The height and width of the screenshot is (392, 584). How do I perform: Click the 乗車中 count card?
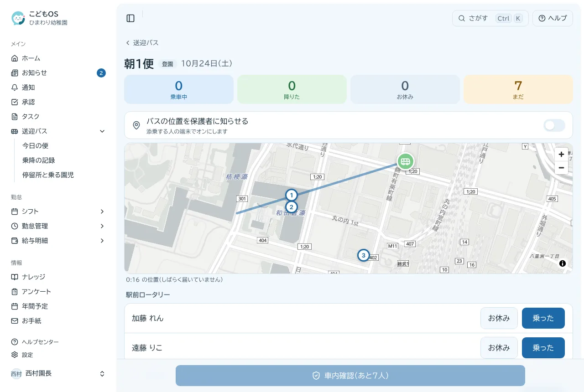179,89
